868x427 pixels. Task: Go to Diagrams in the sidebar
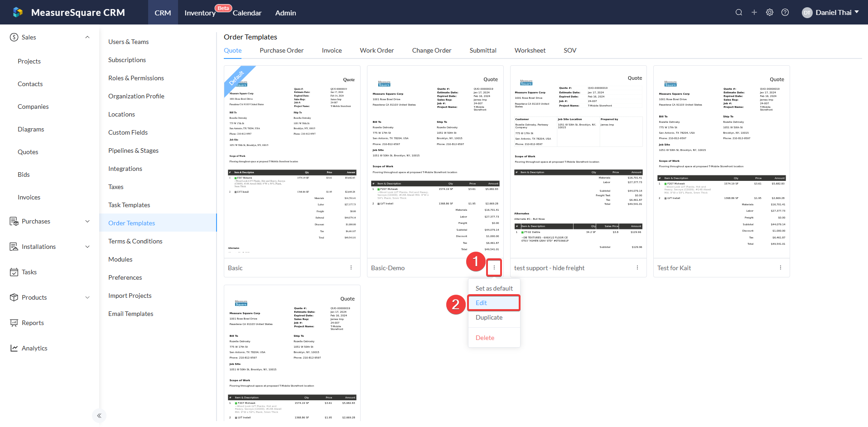pos(31,129)
